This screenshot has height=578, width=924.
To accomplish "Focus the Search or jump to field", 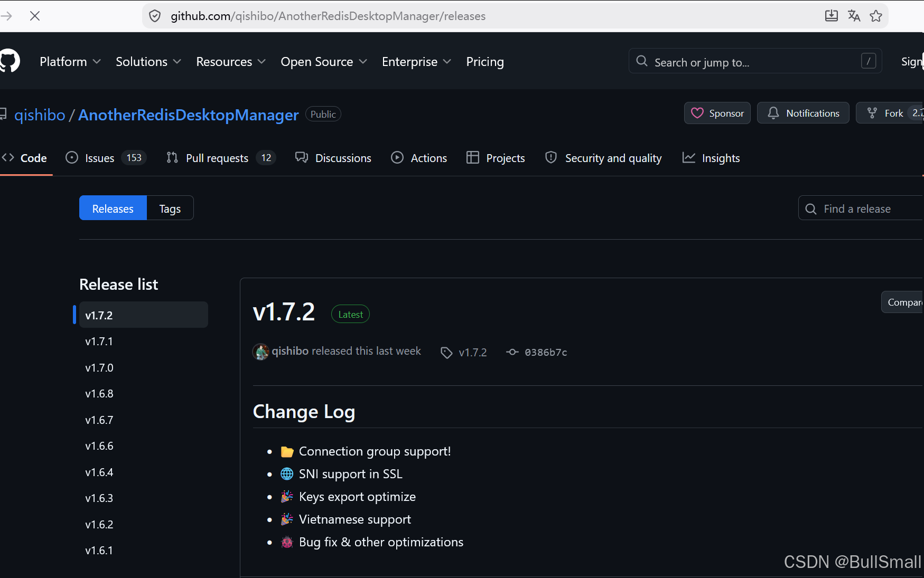I will pyautogui.click(x=755, y=61).
